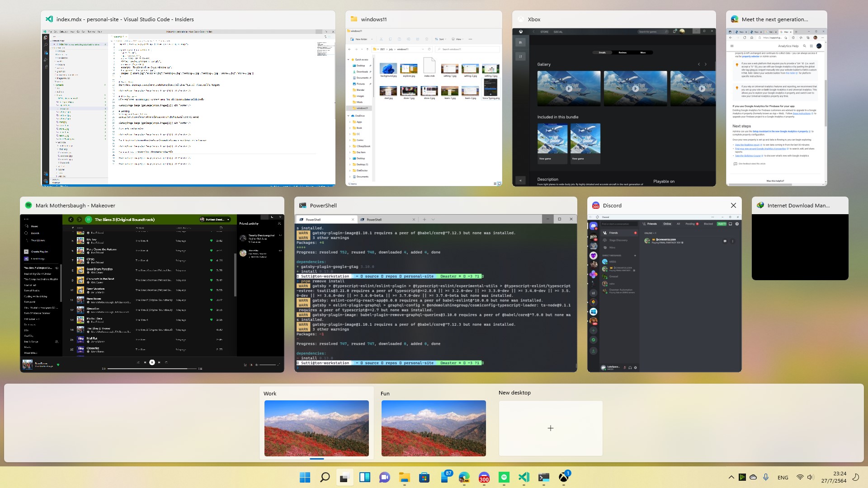The height and width of the screenshot is (488, 868).
Task: Click VS Code icon in index.mdx window title
Action: pyautogui.click(x=49, y=19)
